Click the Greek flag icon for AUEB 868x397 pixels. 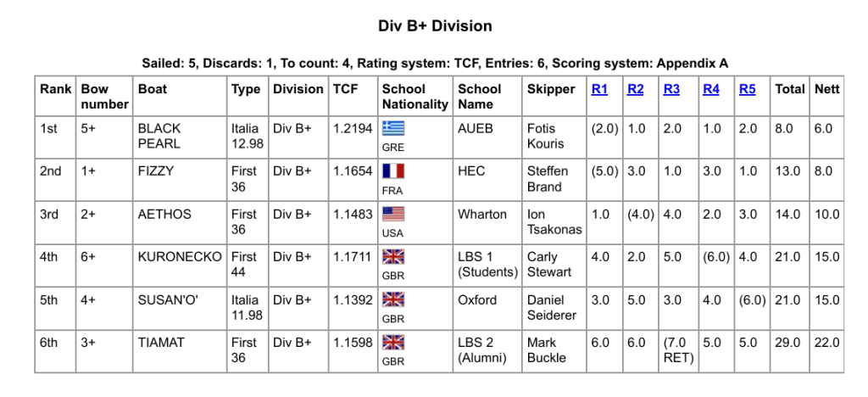click(393, 128)
